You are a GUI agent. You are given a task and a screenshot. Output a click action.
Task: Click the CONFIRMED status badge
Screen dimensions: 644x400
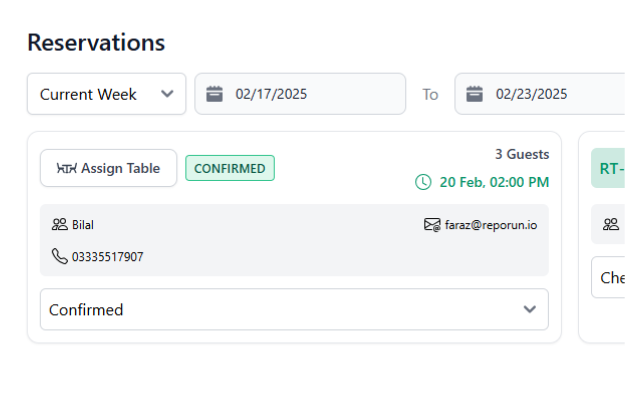point(230,168)
